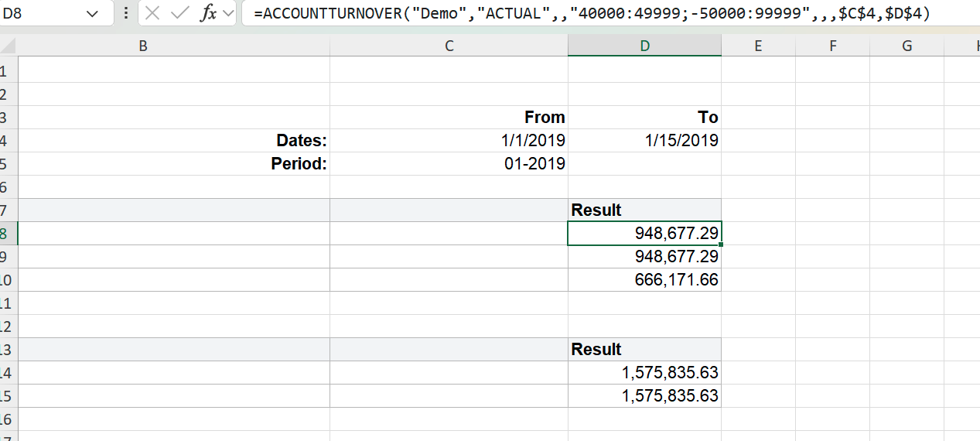Select column C header
The height and width of the screenshot is (441, 980).
[449, 46]
